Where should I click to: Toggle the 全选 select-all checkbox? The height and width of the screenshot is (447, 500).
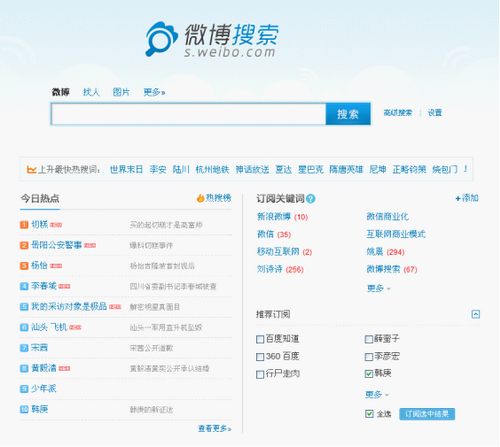(369, 414)
